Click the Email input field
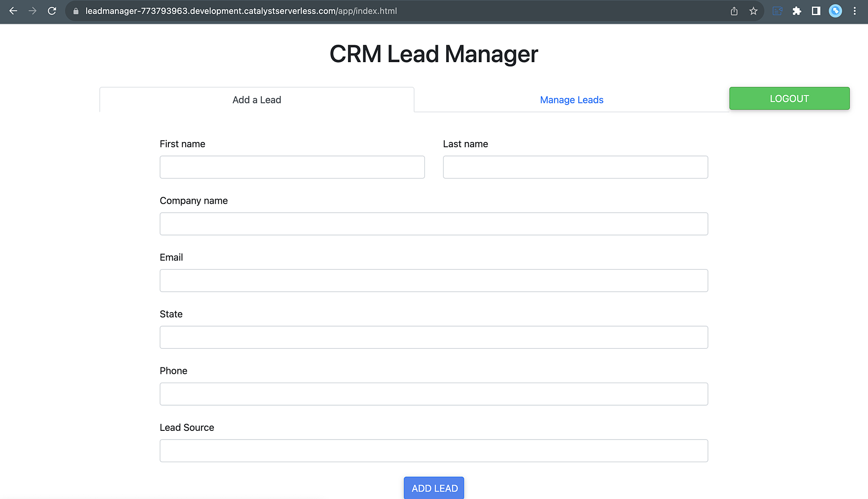Screen dimensions: 868x499 pos(434,280)
